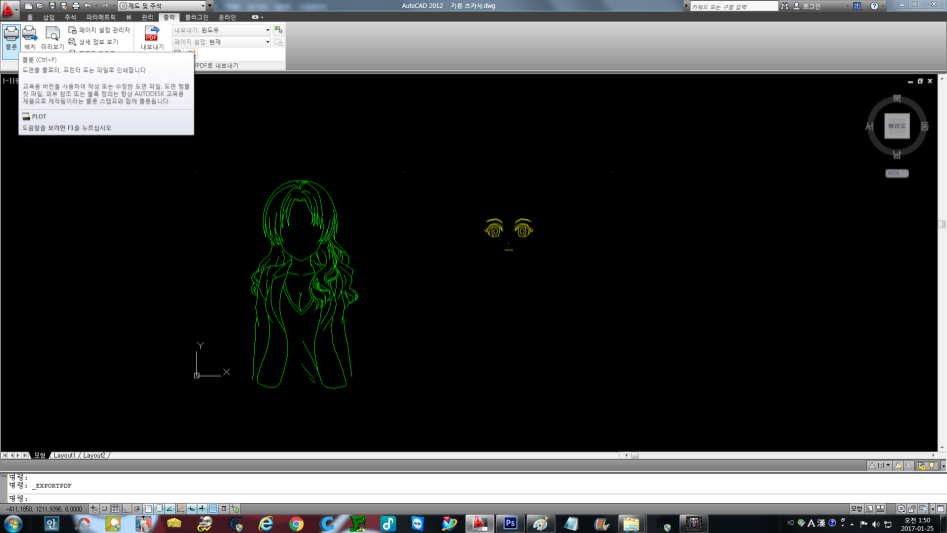This screenshot has height=533, width=947.
Task: Click the 서 (west) label on ViewCube
Action: point(869,126)
